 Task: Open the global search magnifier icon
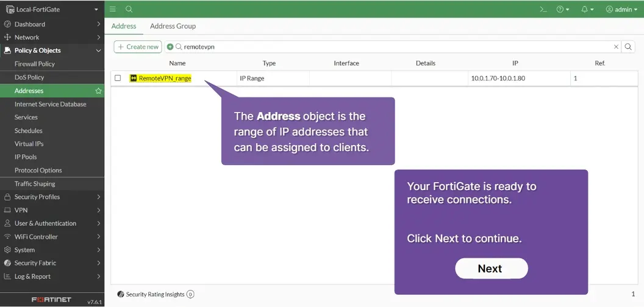coord(129,9)
